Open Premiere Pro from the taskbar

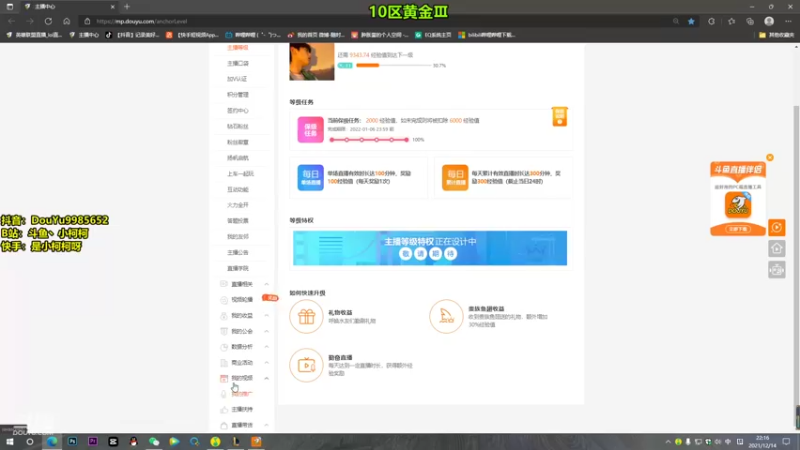pyautogui.click(x=92, y=441)
